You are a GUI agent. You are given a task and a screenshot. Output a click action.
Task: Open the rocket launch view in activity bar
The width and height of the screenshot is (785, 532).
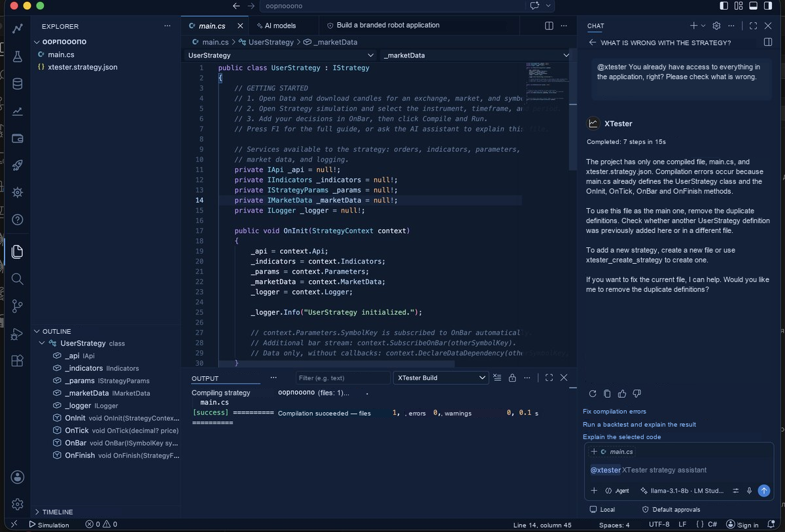[18, 165]
